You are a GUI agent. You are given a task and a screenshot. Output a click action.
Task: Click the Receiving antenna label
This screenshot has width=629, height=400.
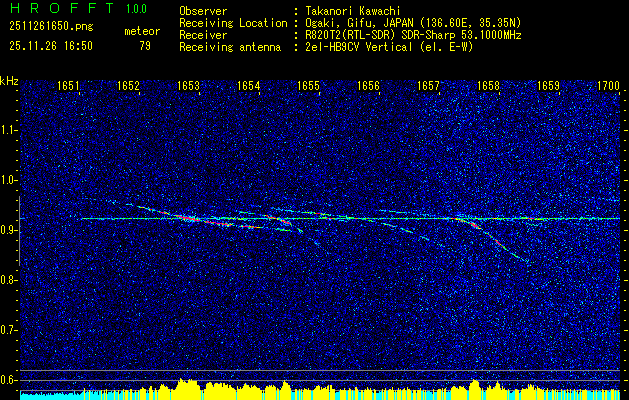click(230, 47)
